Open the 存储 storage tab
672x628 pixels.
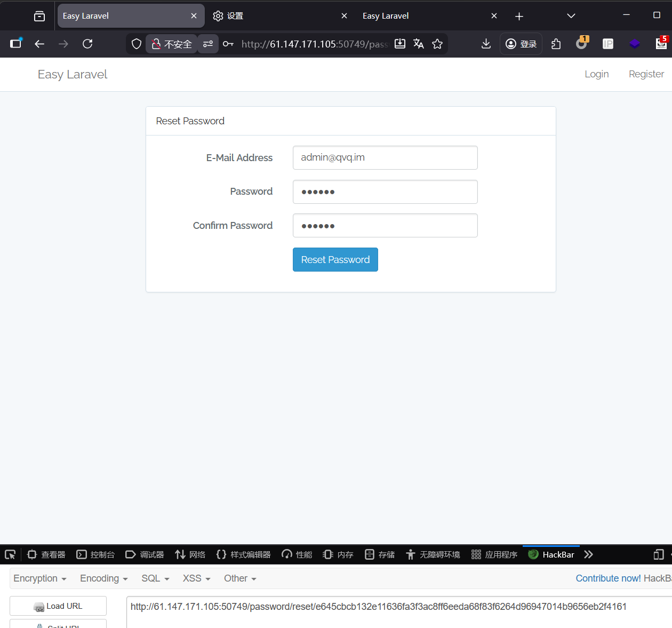[x=380, y=554]
